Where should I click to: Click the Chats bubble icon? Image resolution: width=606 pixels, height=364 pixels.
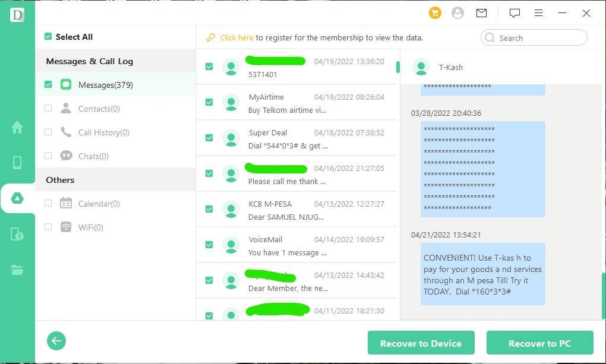[66, 156]
